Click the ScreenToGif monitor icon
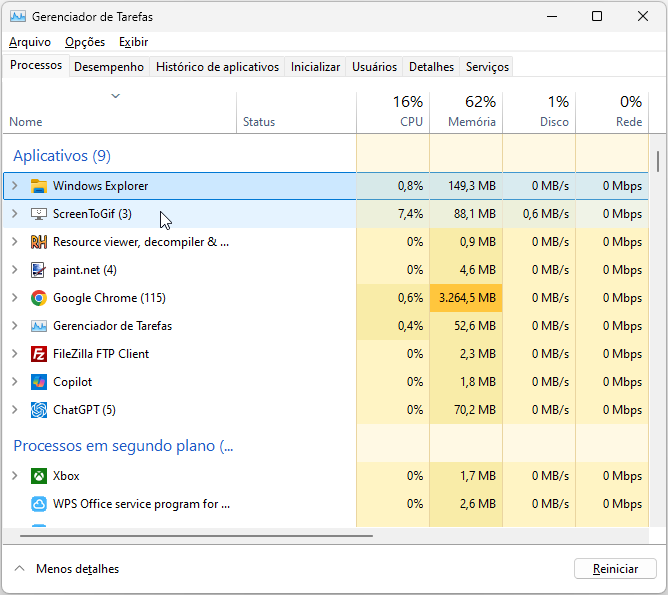The image size is (668, 595). click(x=39, y=214)
